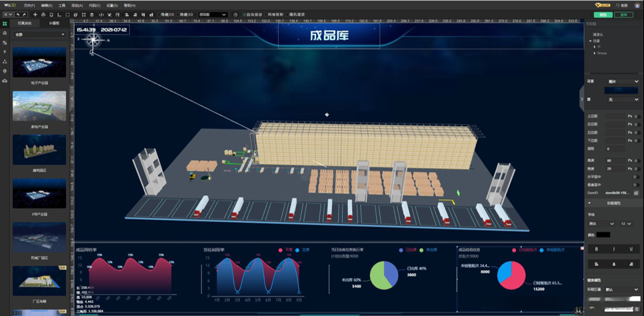Toggle the 网格吸附 checkbox

(x=265, y=15)
